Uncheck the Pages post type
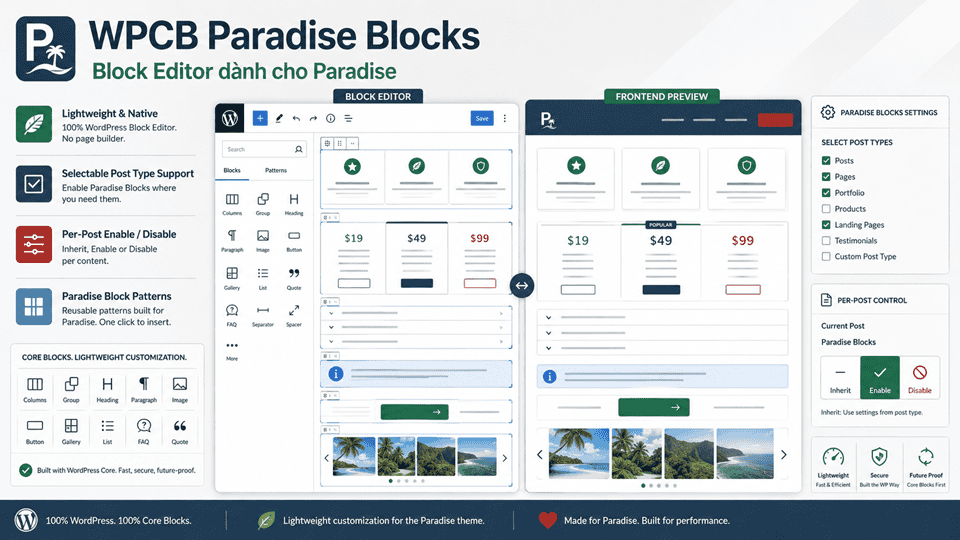 [x=826, y=176]
